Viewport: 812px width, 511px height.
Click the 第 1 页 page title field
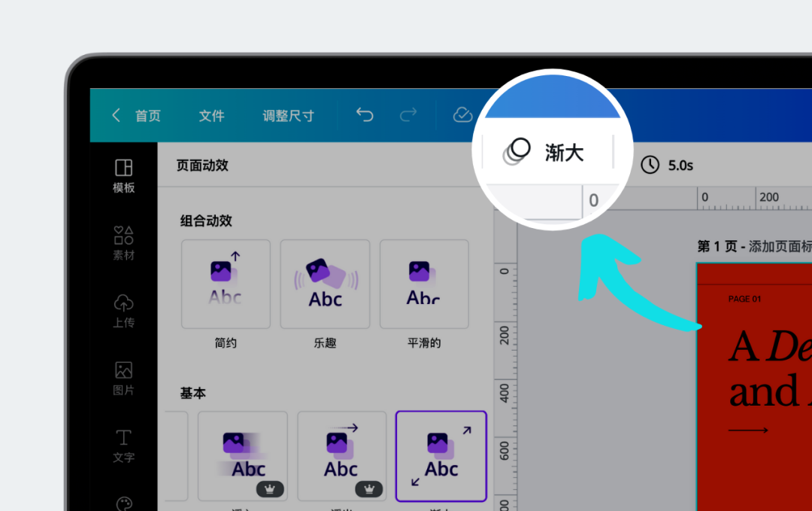[x=755, y=246]
